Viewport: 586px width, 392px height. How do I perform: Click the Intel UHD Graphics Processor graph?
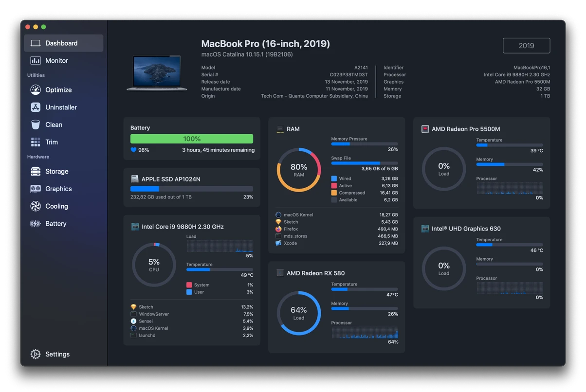click(x=510, y=288)
